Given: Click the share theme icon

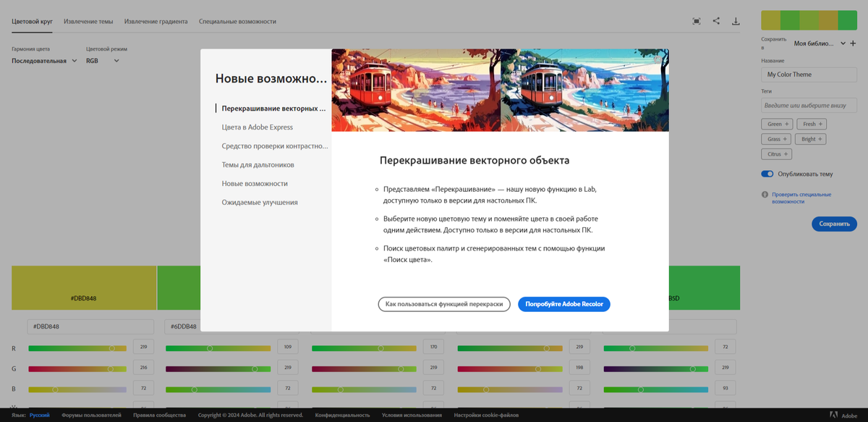Looking at the screenshot, I should tap(716, 21).
